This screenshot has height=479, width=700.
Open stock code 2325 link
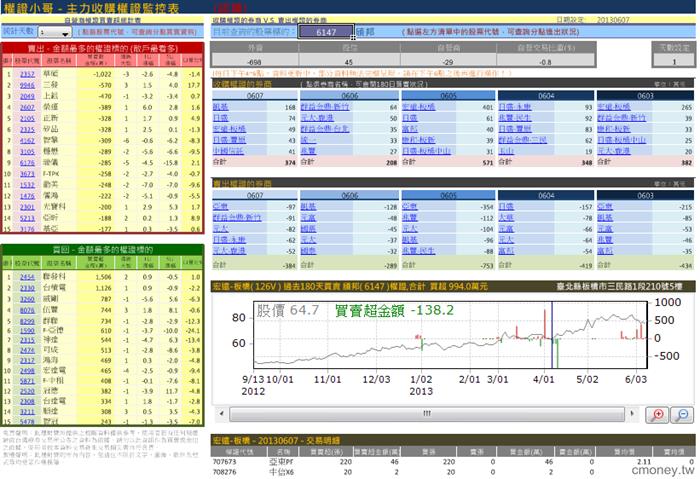point(27,129)
